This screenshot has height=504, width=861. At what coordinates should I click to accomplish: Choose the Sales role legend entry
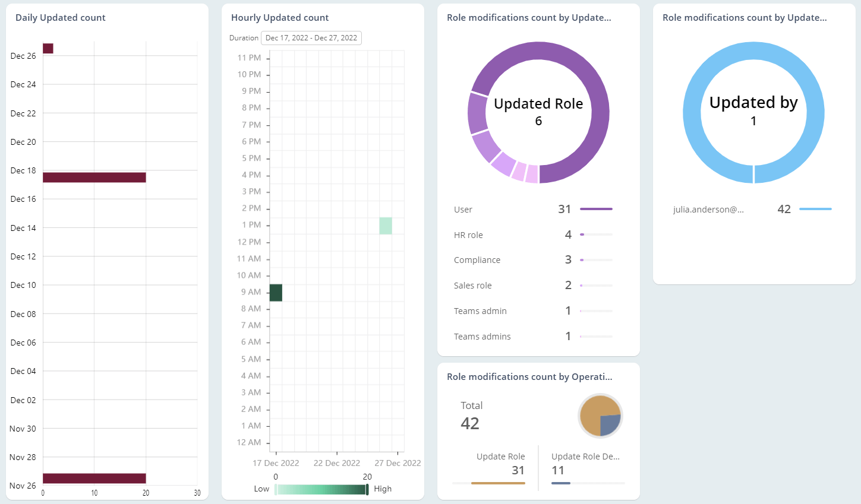(x=473, y=286)
